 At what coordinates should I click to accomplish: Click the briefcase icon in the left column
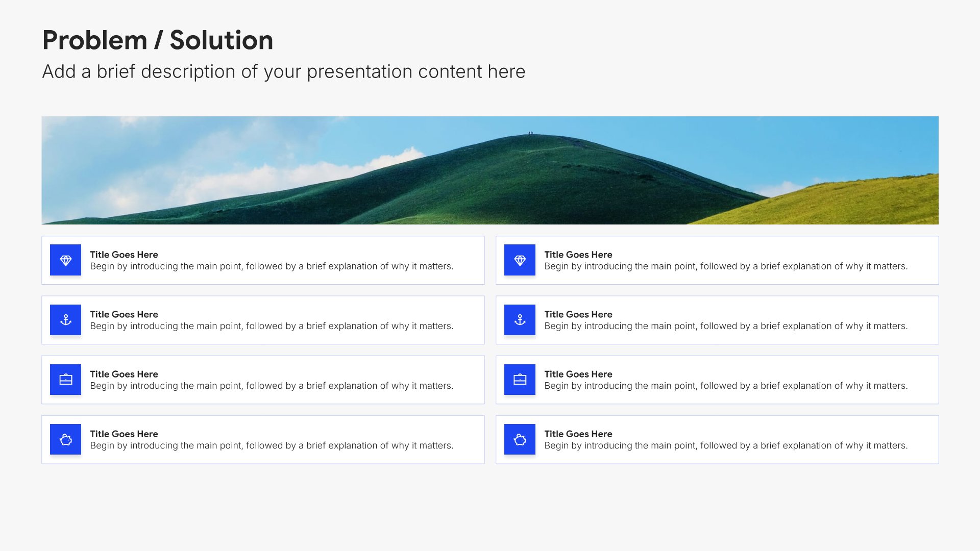(65, 380)
